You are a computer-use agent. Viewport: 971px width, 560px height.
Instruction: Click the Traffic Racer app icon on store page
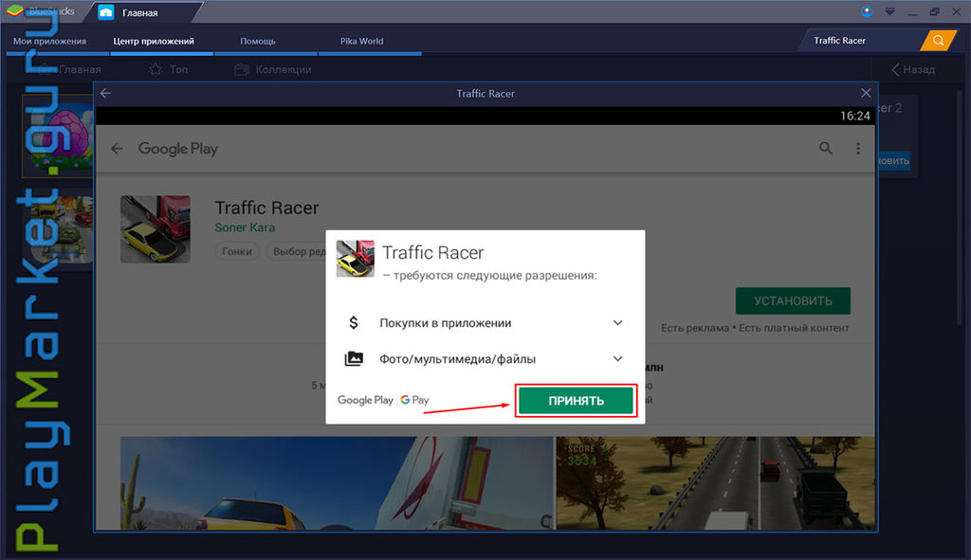[x=156, y=229]
